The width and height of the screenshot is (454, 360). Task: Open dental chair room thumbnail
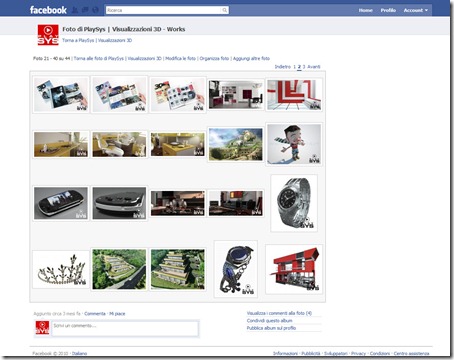click(x=119, y=144)
